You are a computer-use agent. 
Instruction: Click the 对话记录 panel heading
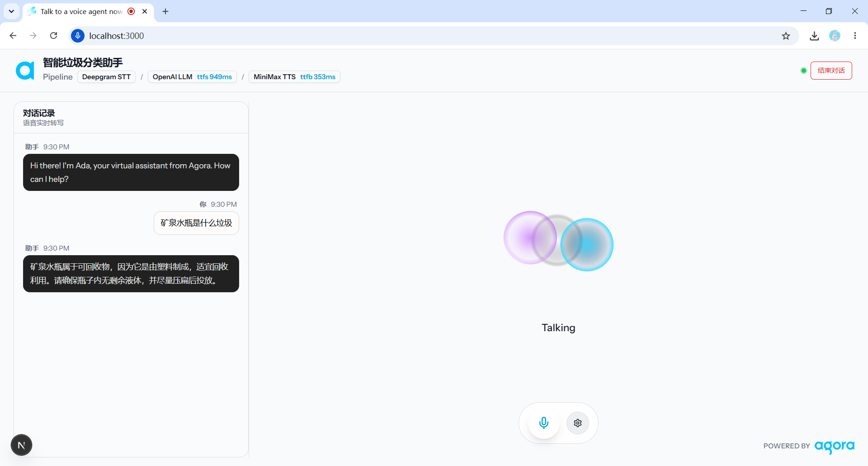[39, 113]
